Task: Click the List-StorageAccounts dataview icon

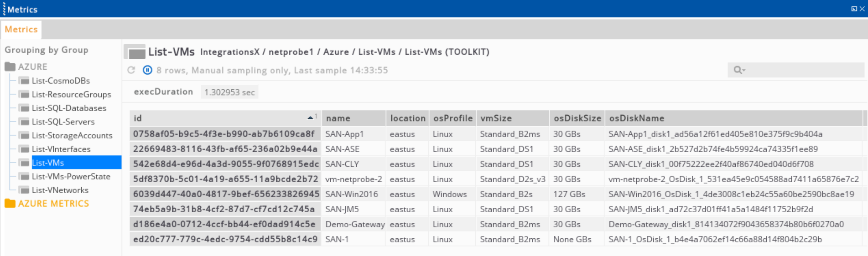Action: [x=24, y=135]
